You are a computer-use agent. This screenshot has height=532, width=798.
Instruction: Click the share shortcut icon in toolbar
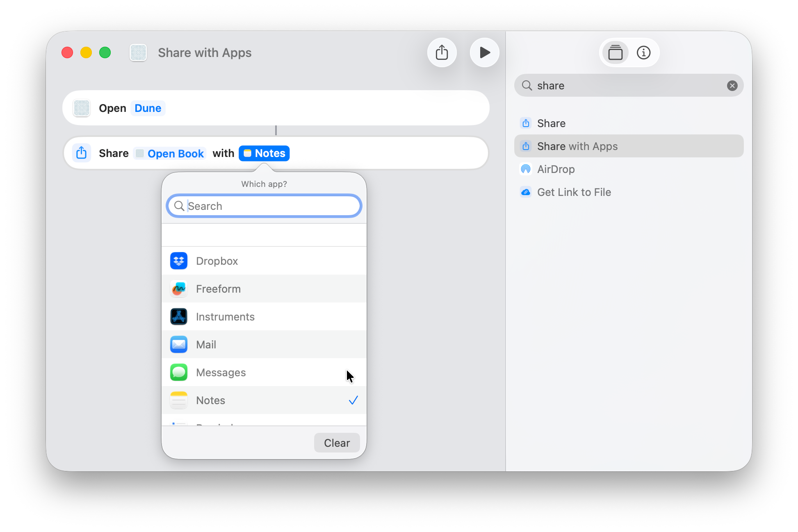point(442,52)
